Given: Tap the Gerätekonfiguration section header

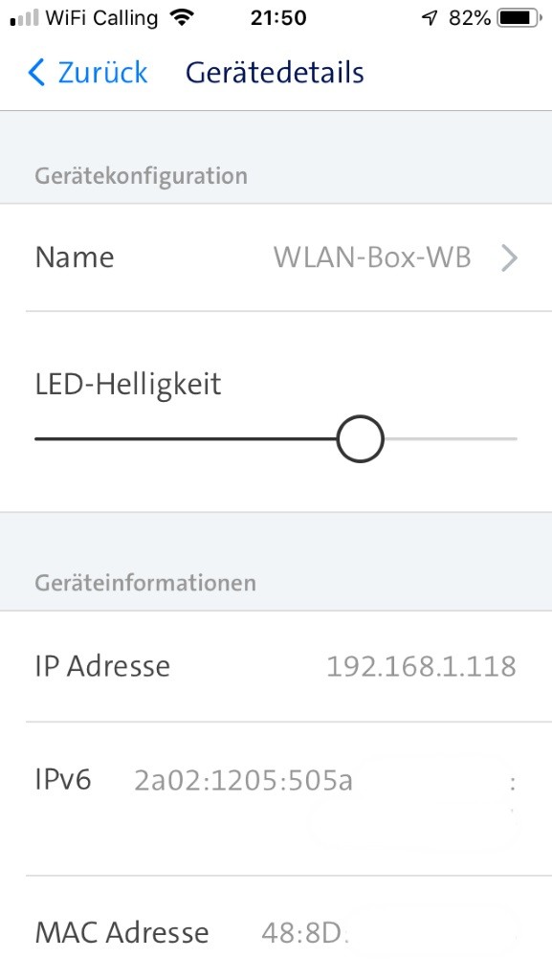Looking at the screenshot, I should (x=141, y=175).
